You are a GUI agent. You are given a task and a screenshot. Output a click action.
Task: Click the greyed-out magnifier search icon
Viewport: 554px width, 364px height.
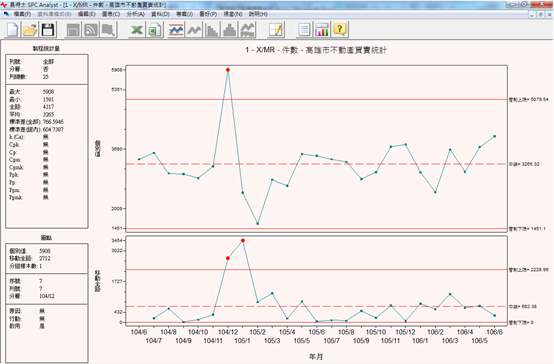click(x=108, y=30)
